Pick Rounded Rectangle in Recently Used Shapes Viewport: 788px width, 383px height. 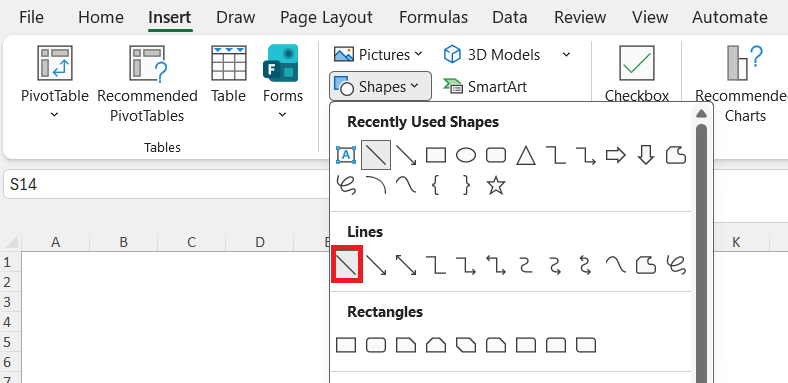click(x=496, y=156)
